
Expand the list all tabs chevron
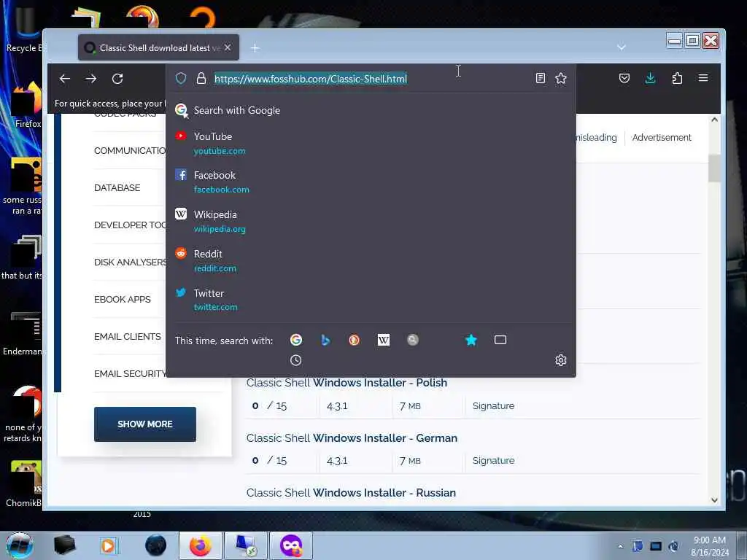coord(622,47)
